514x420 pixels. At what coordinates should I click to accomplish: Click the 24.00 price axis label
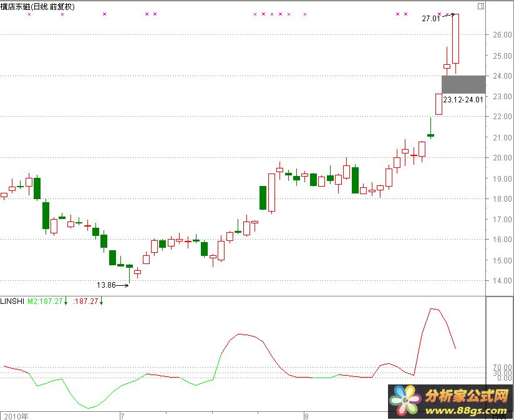(x=503, y=76)
